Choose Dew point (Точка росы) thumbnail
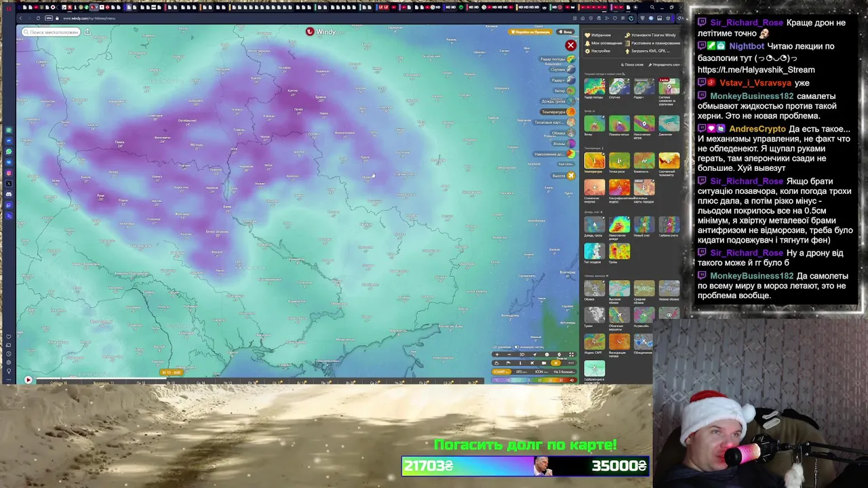 point(620,161)
